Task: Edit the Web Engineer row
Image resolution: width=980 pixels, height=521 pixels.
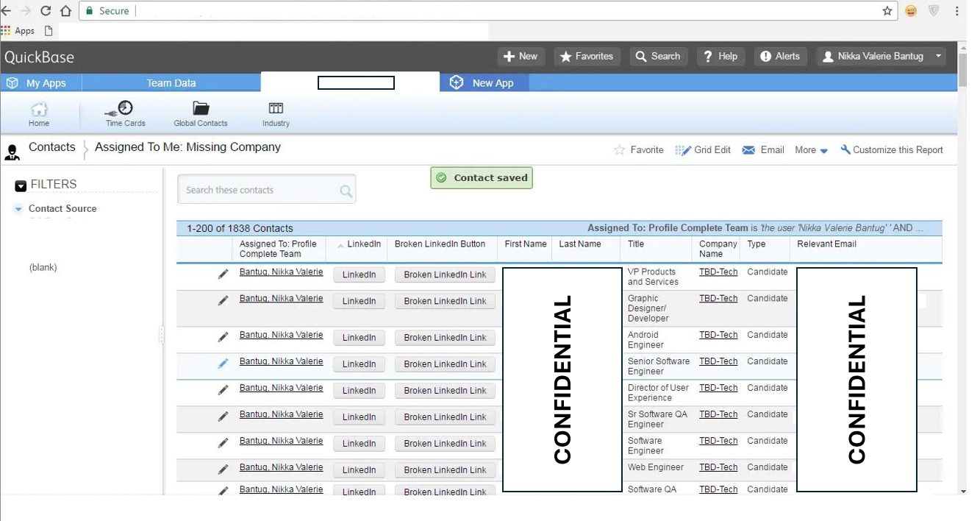Action: tap(223, 469)
